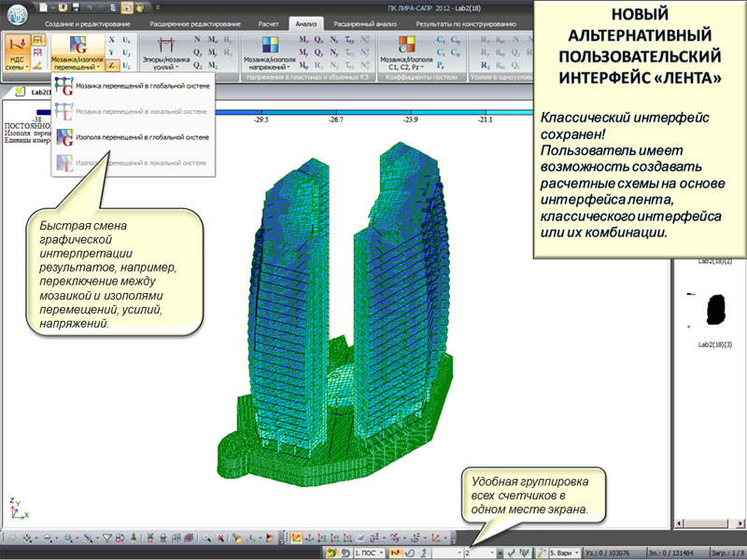Toggle the Y displacement direction button
Screen dimensions: 747x560
(112, 53)
